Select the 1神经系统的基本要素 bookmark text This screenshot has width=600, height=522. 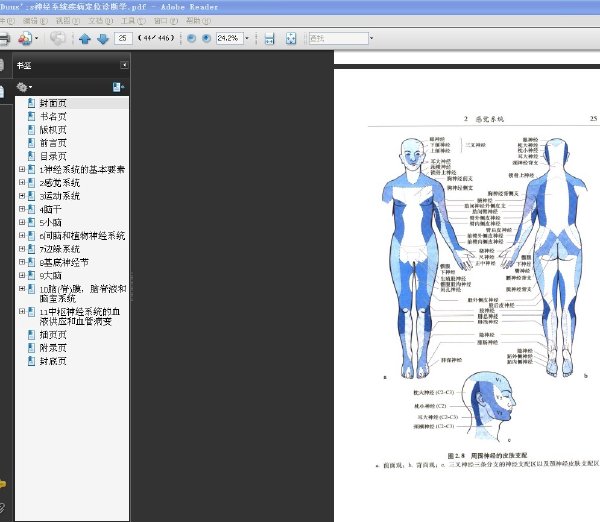click(x=82, y=170)
